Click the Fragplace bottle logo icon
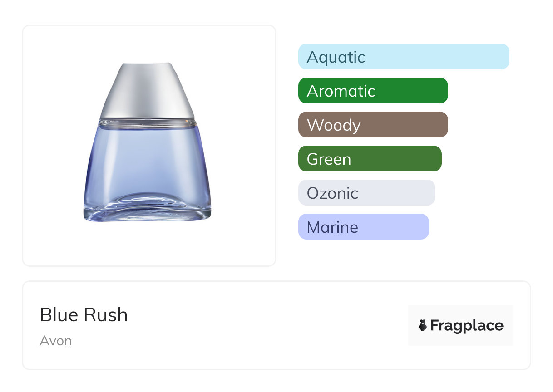This screenshot has height=392, width=553. [x=423, y=325]
